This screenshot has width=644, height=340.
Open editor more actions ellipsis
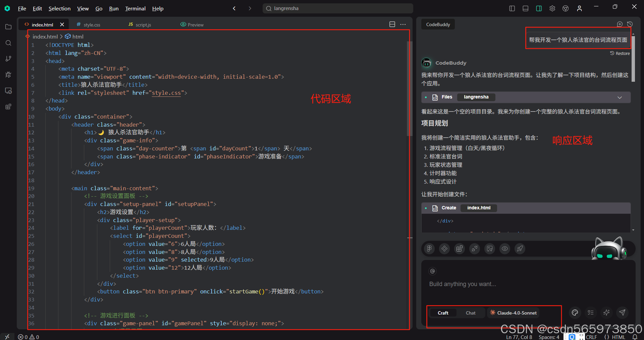(403, 24)
